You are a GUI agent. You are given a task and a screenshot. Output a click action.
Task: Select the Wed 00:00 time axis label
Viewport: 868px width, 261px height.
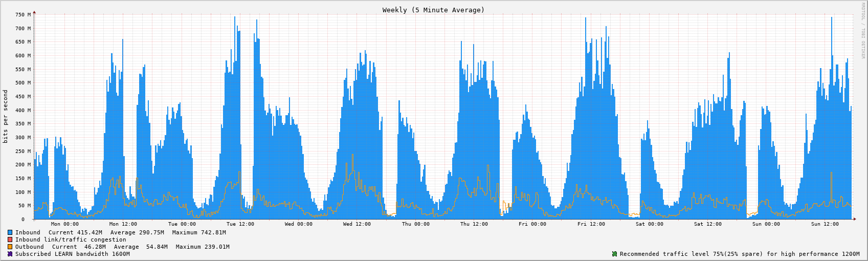pyautogui.click(x=299, y=224)
